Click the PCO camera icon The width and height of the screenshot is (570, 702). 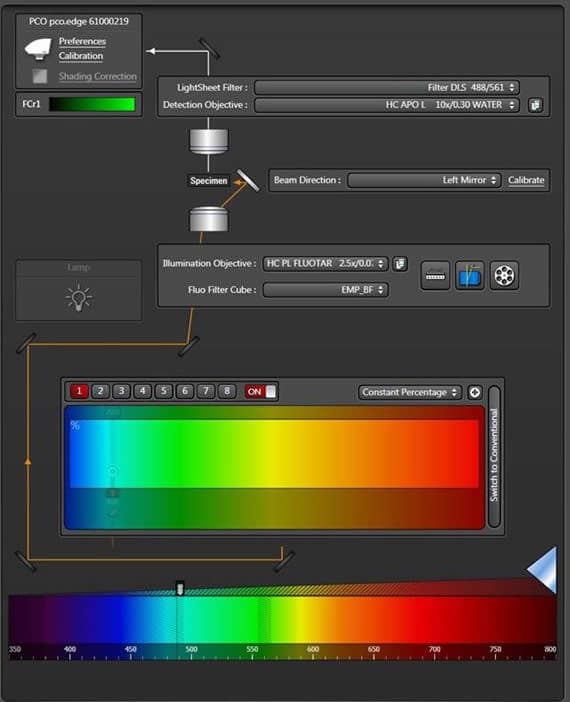[x=38, y=49]
